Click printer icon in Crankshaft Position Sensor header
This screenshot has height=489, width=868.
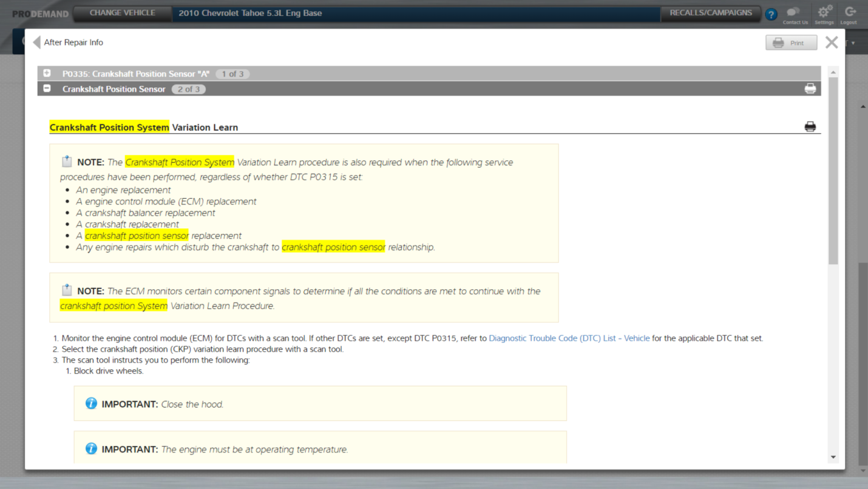[x=810, y=89]
